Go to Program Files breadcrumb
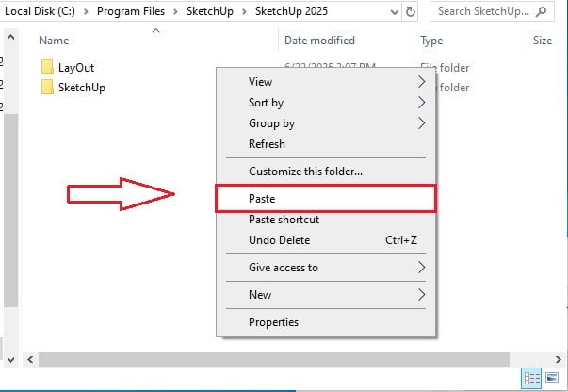The width and height of the screenshot is (568, 392). pyautogui.click(x=131, y=11)
